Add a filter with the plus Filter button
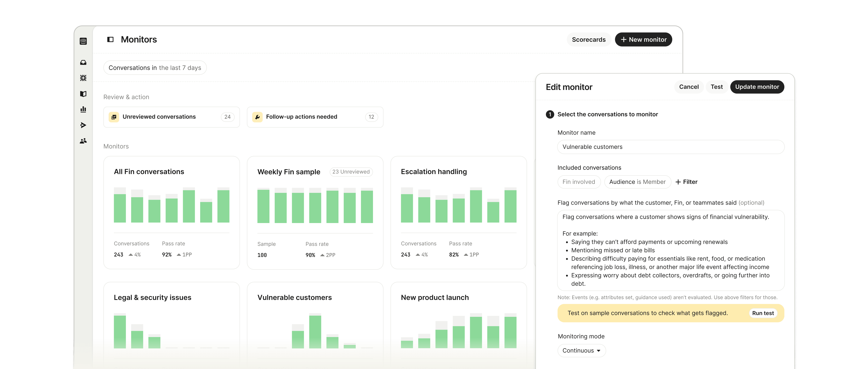 click(686, 182)
